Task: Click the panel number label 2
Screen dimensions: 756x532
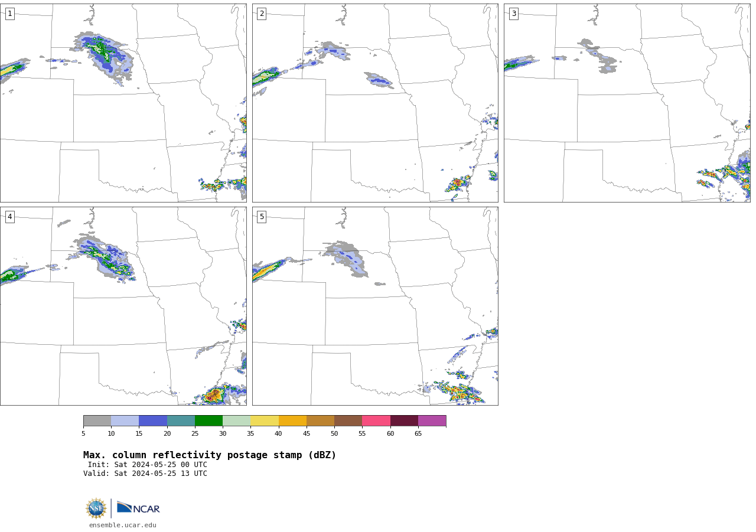Action: [262, 14]
